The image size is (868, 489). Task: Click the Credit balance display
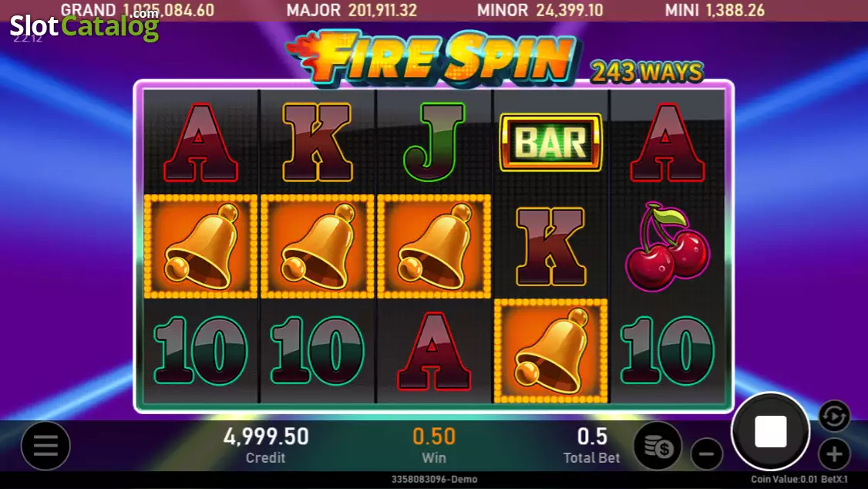click(x=266, y=445)
